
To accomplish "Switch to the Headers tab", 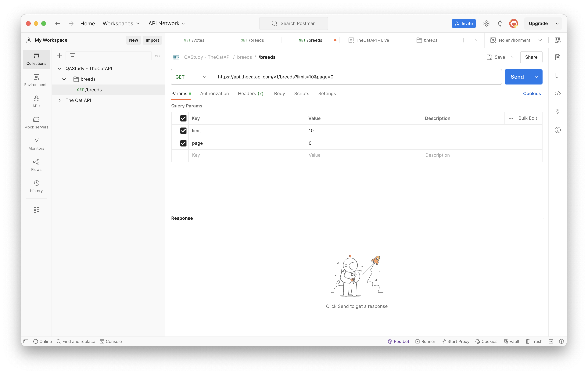I will (250, 94).
